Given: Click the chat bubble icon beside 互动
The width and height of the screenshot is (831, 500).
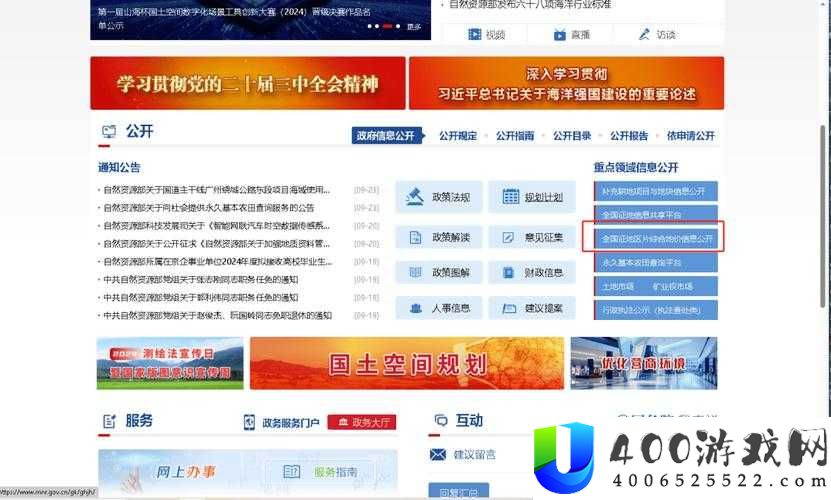Looking at the screenshot, I should pos(441,420).
